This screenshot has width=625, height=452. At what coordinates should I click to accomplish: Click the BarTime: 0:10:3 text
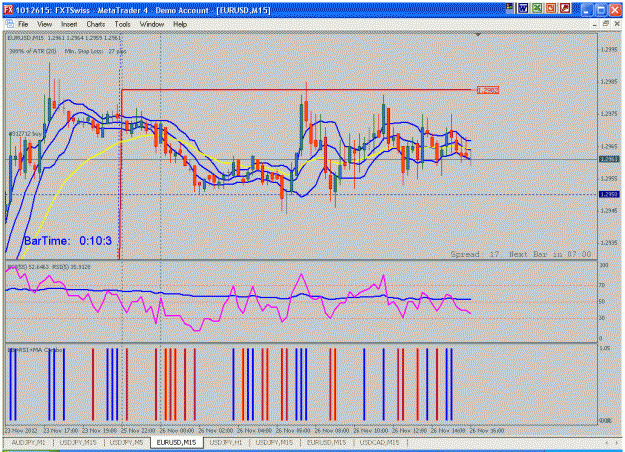68,241
